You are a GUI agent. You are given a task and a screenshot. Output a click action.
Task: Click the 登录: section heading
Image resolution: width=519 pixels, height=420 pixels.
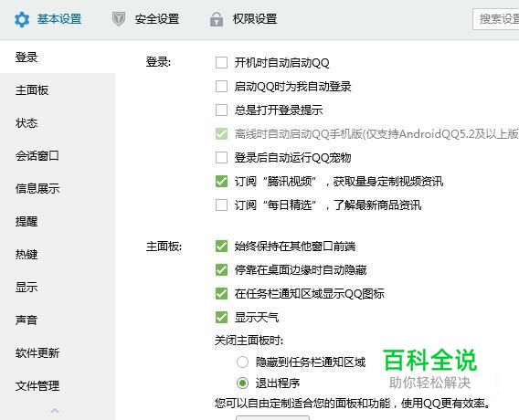(159, 62)
